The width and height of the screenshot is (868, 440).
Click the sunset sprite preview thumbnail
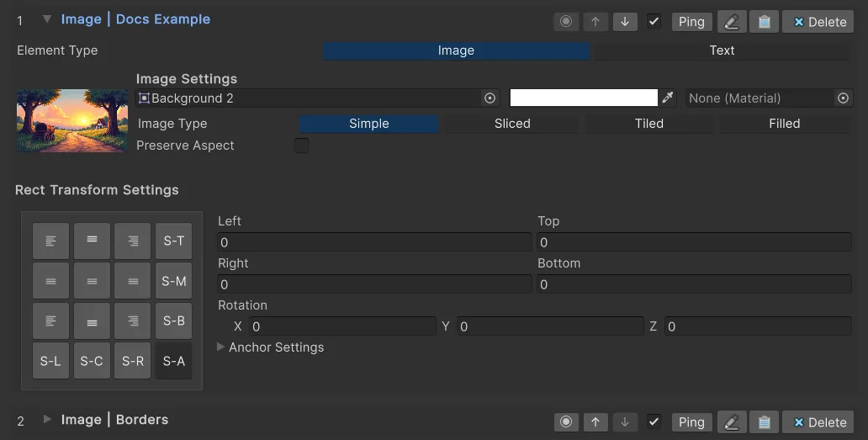[x=72, y=120]
